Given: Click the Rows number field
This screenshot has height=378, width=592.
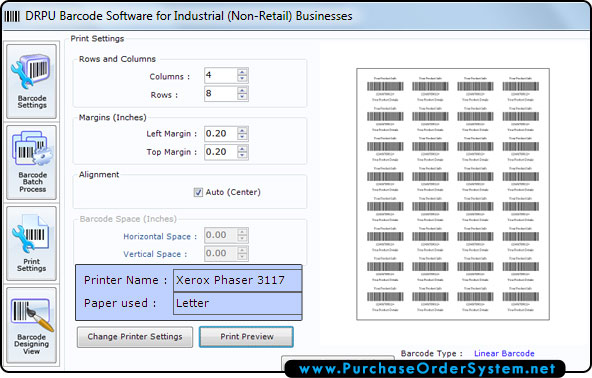Looking at the screenshot, I should [x=221, y=94].
